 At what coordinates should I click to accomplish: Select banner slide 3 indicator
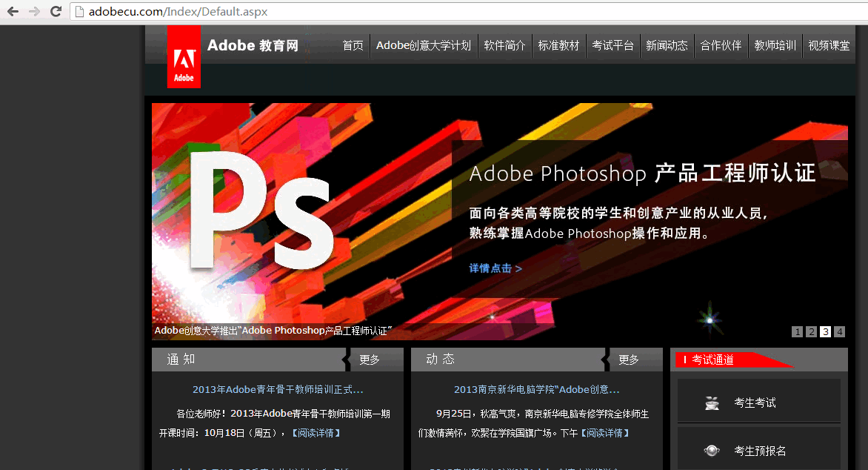825,331
